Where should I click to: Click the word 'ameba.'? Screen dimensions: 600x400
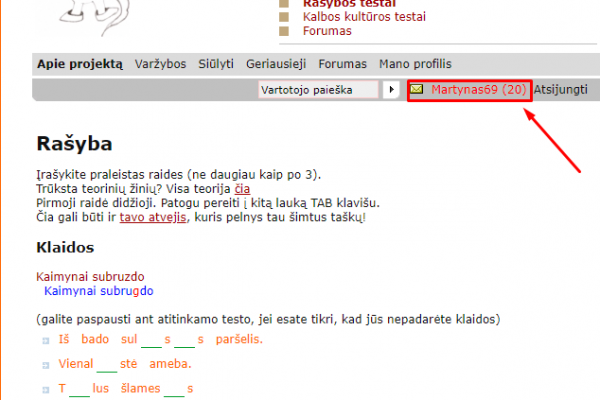pyautogui.click(x=170, y=364)
